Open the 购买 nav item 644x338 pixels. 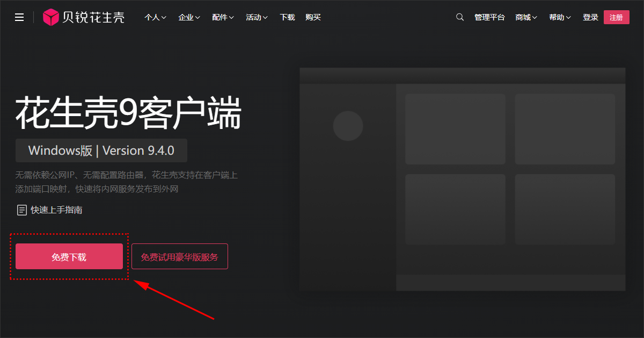point(313,17)
